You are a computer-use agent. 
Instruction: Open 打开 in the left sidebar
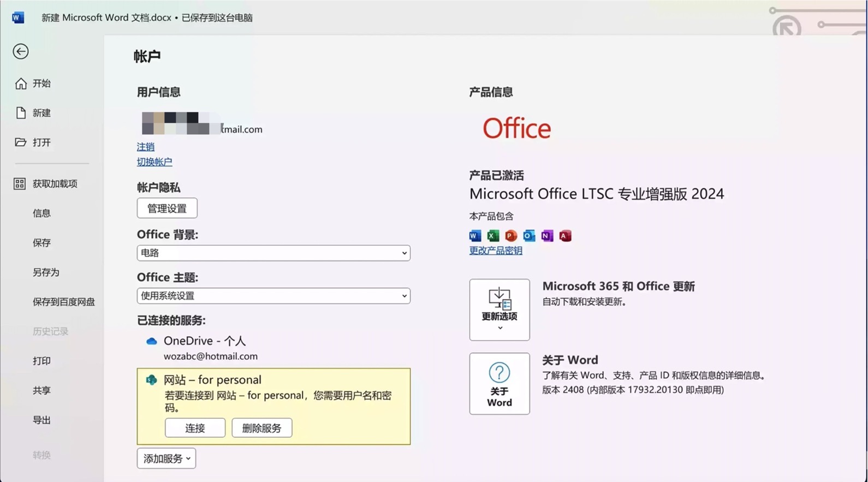[41, 142]
